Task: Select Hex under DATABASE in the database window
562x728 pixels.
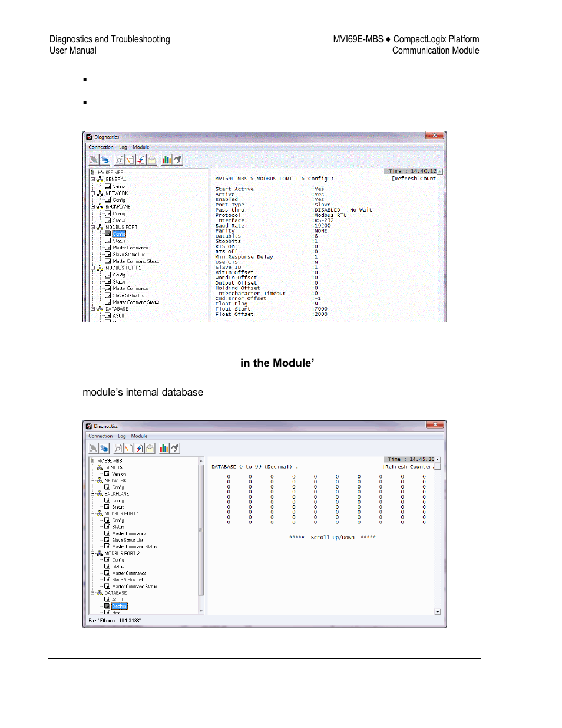Action: point(116,612)
